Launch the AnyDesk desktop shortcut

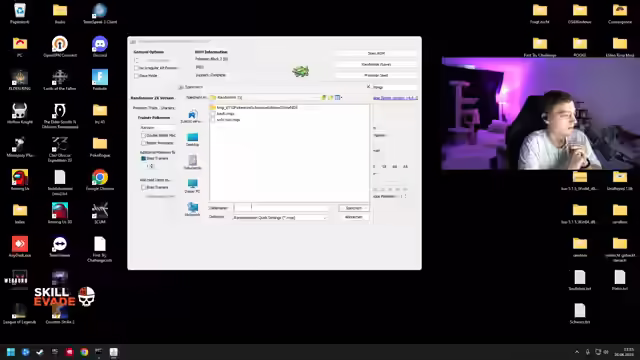pos(20,247)
